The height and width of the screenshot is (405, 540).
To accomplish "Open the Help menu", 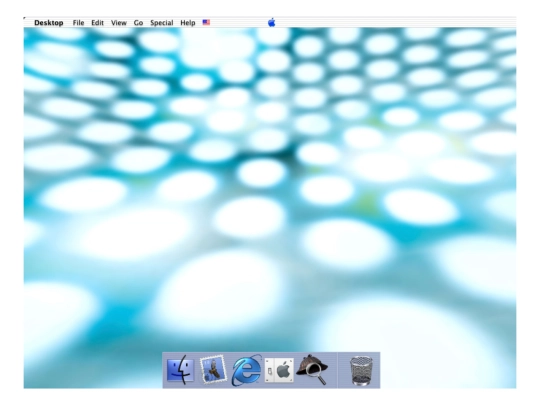I will point(188,23).
